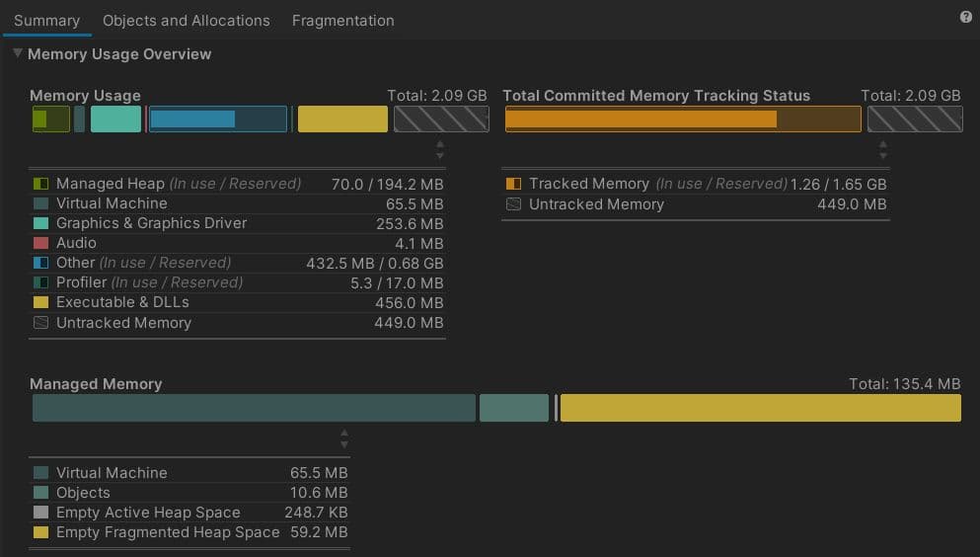
Task: Toggle the Memory Usage legend expander arrows
Action: [x=440, y=150]
